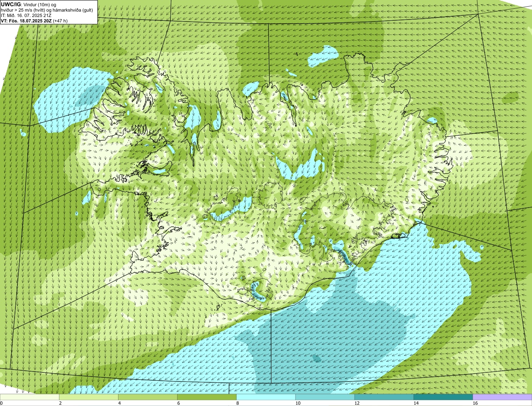Screen dimensions: 532x406
Task: Click the title line "UWC/IG: Vindur (10m) og"
Action: pos(29,4)
